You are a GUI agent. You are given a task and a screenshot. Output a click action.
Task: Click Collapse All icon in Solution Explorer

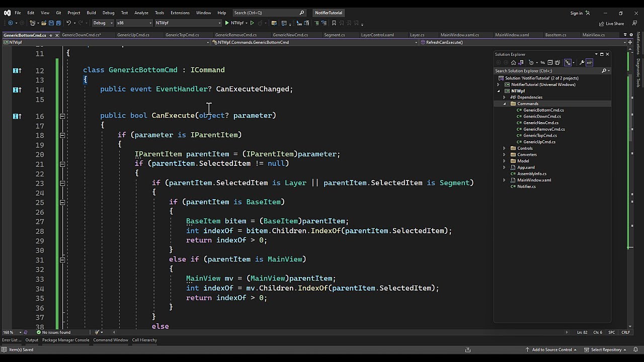tap(550, 62)
